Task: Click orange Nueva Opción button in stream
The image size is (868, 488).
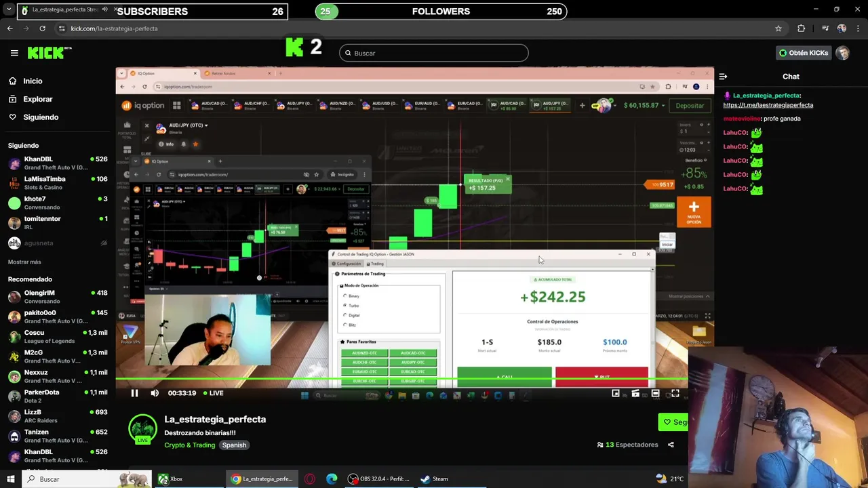Action: pos(694,211)
